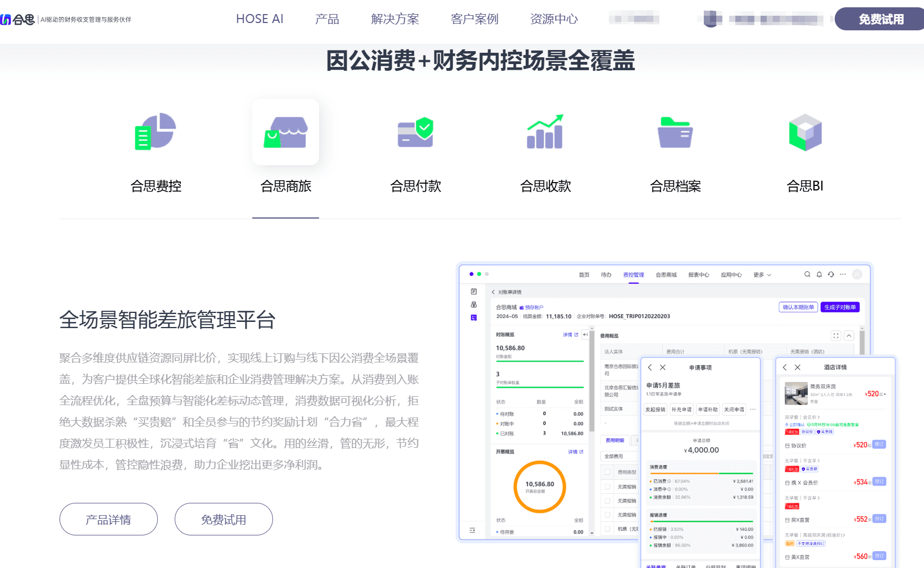Click the search magnifier in the dashboard preview
924x568 pixels.
point(807,274)
